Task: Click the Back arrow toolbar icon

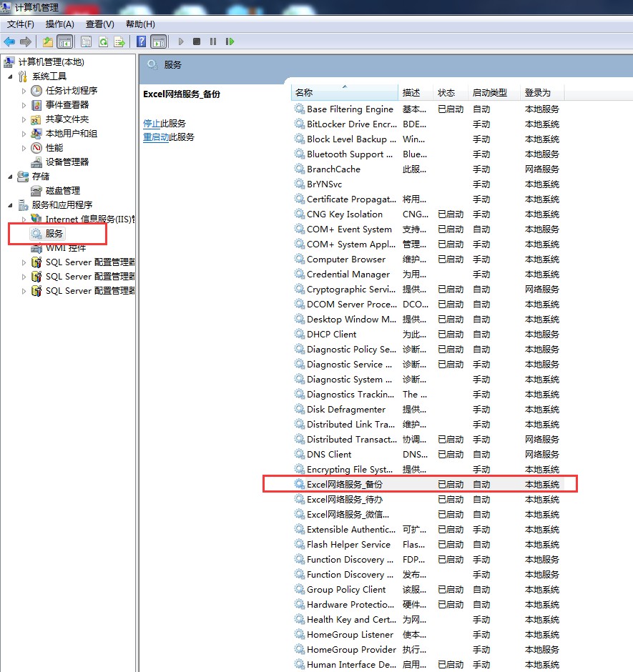Action: click(x=9, y=41)
